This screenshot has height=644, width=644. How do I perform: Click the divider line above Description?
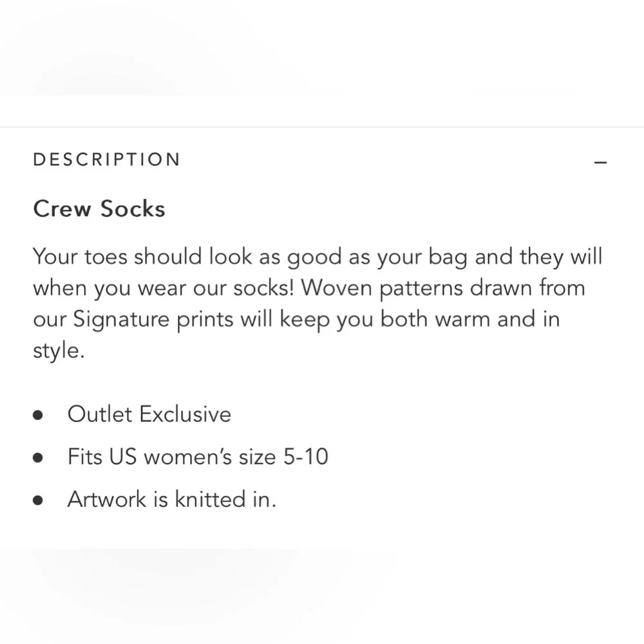(322, 127)
